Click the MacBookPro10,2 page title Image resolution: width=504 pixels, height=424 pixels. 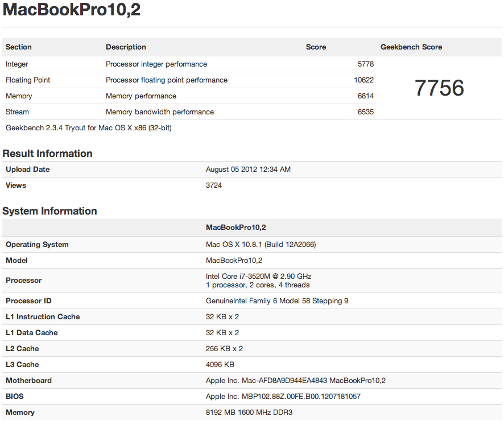tap(72, 10)
